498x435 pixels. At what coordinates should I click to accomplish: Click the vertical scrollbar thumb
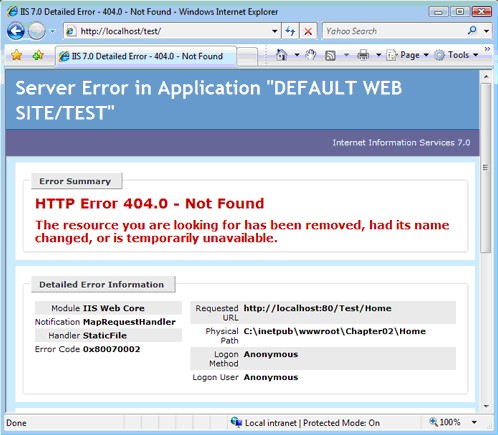coord(486,168)
